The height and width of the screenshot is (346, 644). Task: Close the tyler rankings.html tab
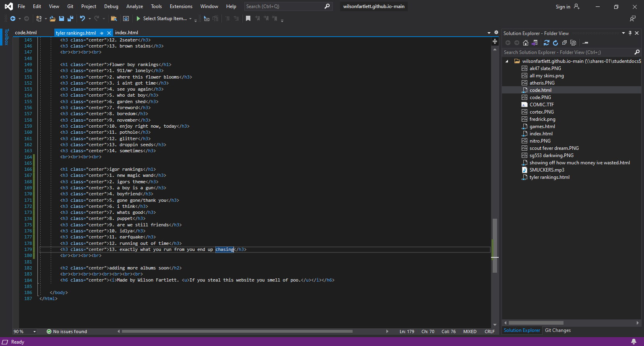point(109,33)
